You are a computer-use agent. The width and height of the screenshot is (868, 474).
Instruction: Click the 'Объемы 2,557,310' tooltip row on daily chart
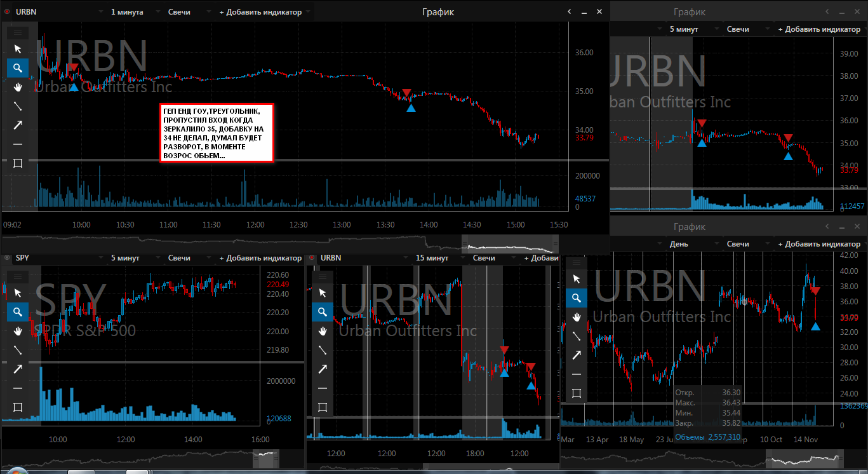[x=708, y=437]
